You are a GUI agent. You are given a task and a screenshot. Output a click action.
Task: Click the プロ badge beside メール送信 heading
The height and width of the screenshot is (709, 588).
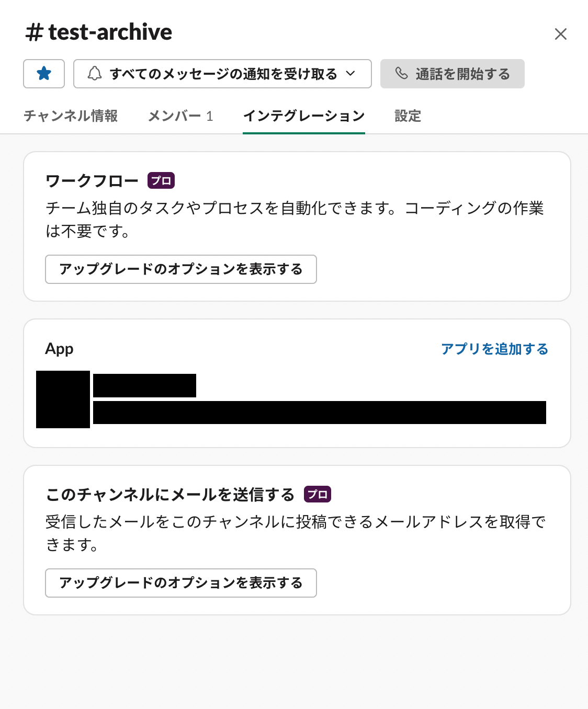tap(317, 495)
